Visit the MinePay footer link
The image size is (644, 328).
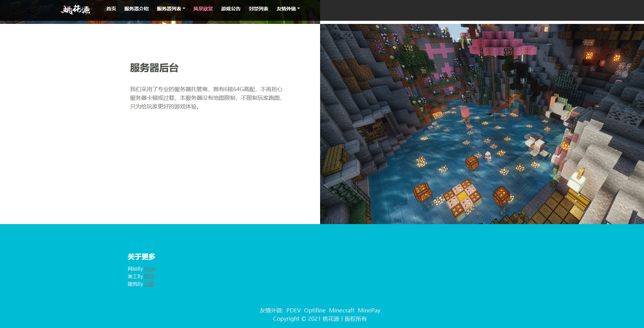pyautogui.click(x=369, y=310)
